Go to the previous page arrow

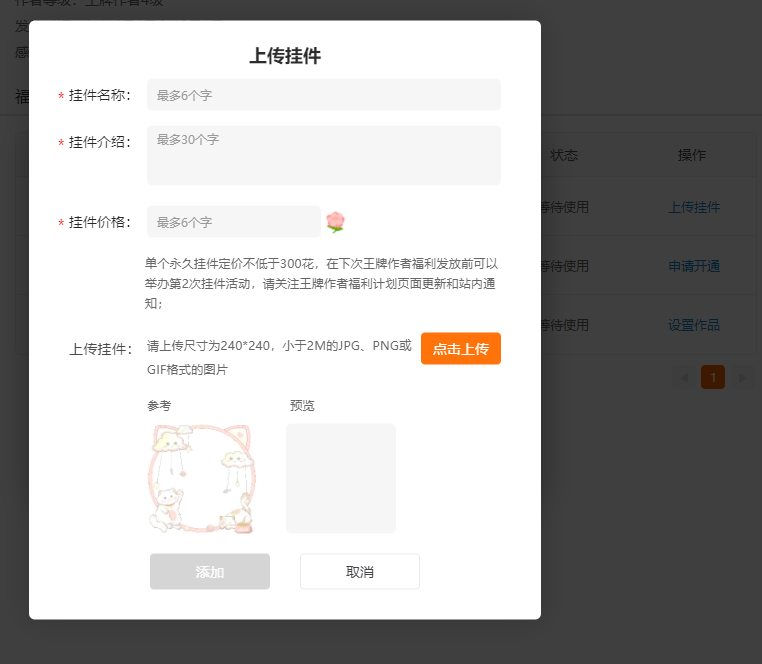pos(684,378)
